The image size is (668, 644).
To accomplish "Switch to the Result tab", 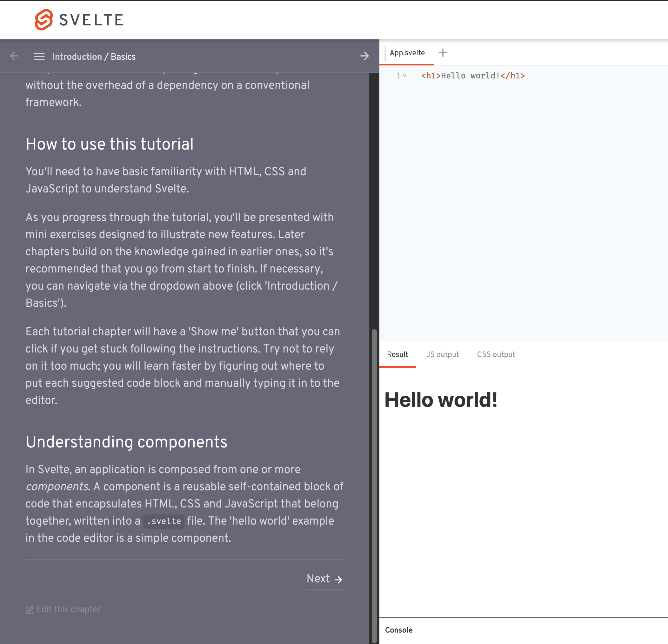I will coord(397,355).
